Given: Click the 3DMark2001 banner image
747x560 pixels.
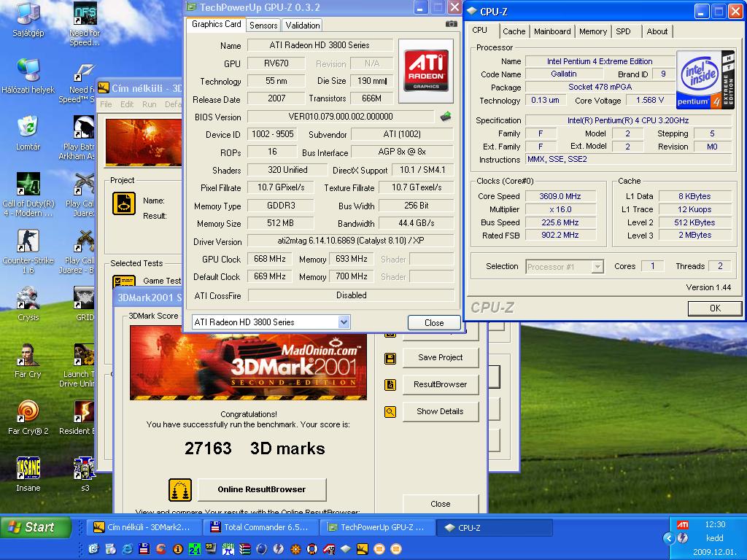Looking at the screenshot, I should click(248, 363).
